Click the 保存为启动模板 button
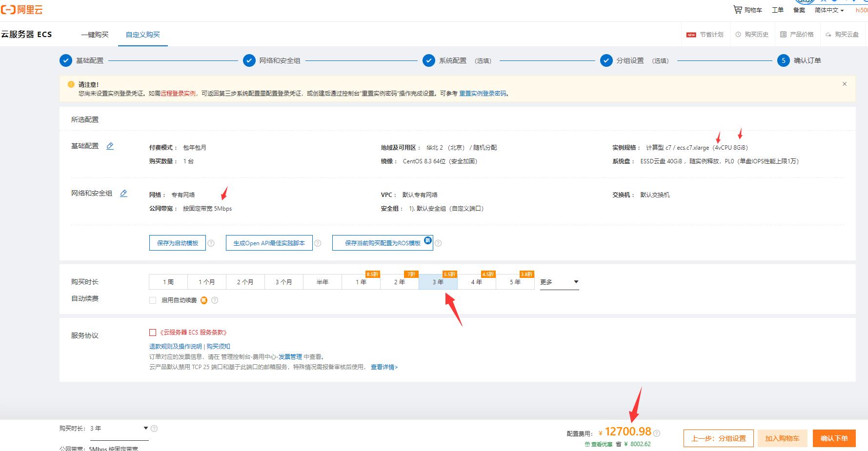 coord(178,243)
